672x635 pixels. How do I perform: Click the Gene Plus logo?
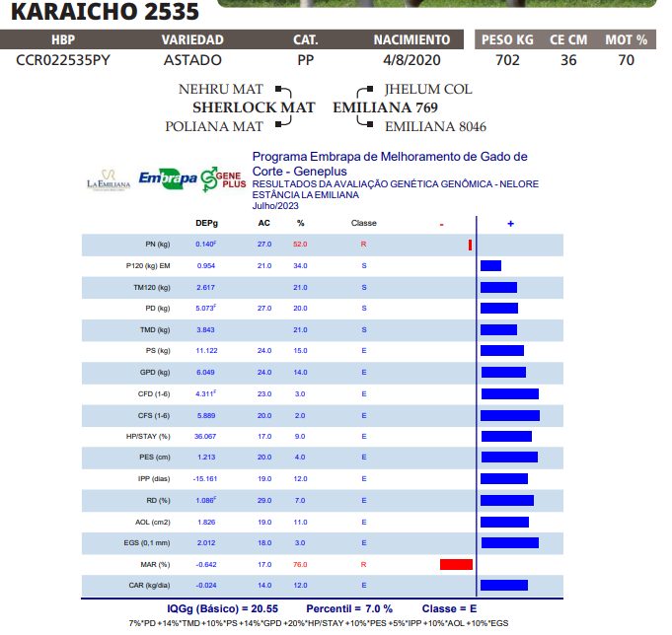[222, 178]
